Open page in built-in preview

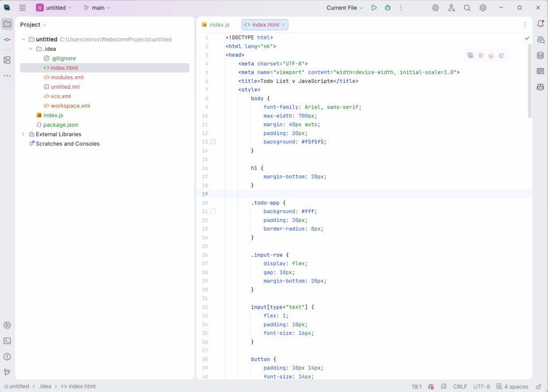[470, 56]
